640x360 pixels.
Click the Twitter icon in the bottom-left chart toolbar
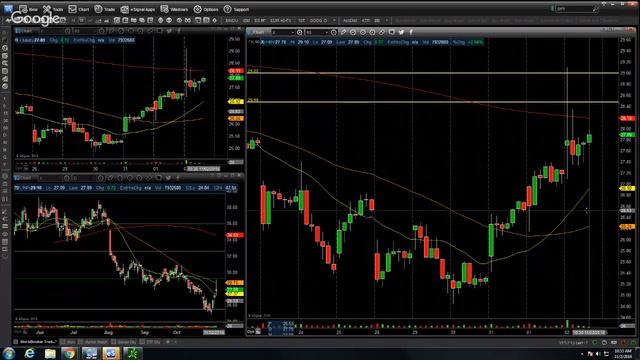[168, 178]
